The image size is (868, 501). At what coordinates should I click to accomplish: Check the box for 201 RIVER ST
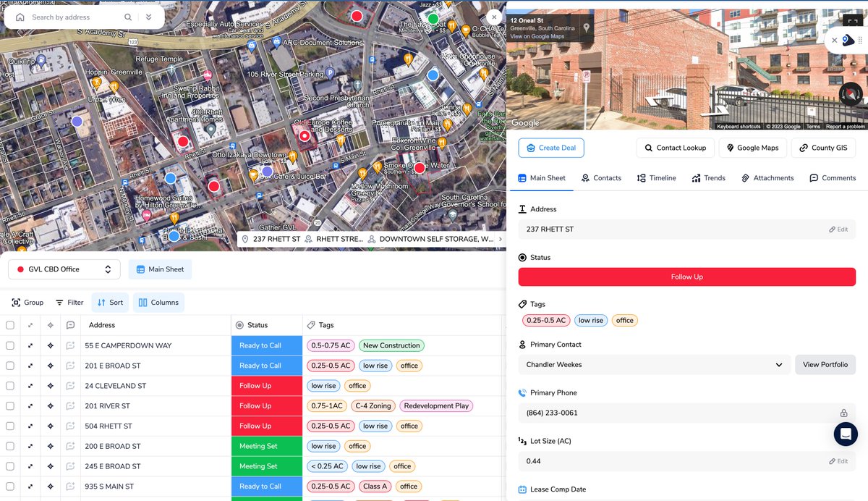coord(10,405)
